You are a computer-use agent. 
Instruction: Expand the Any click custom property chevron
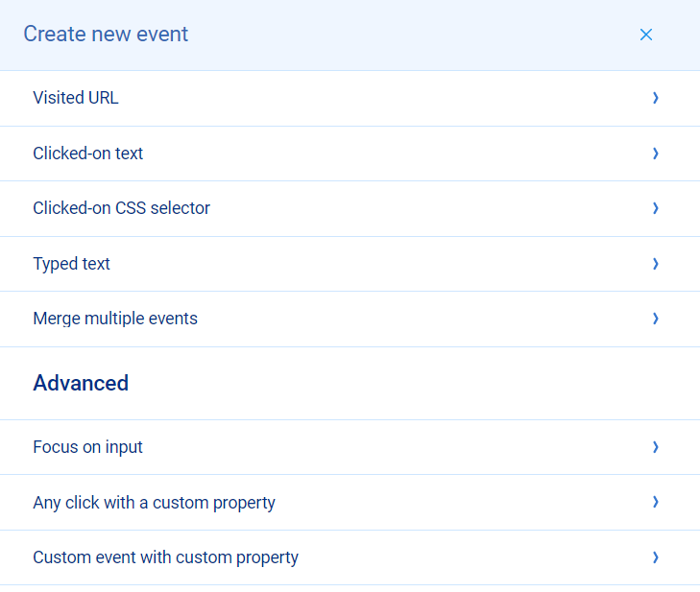tap(656, 503)
